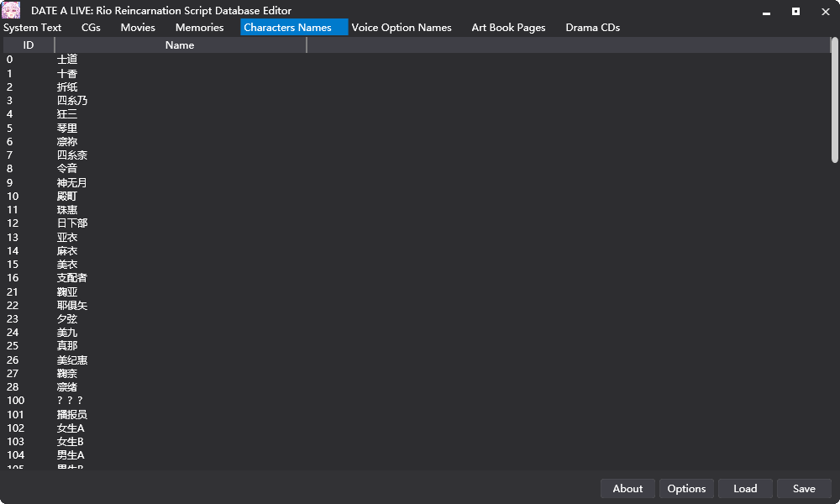Select name 殿町 in row 10
Screen dimensions: 840x504
[x=67, y=196]
